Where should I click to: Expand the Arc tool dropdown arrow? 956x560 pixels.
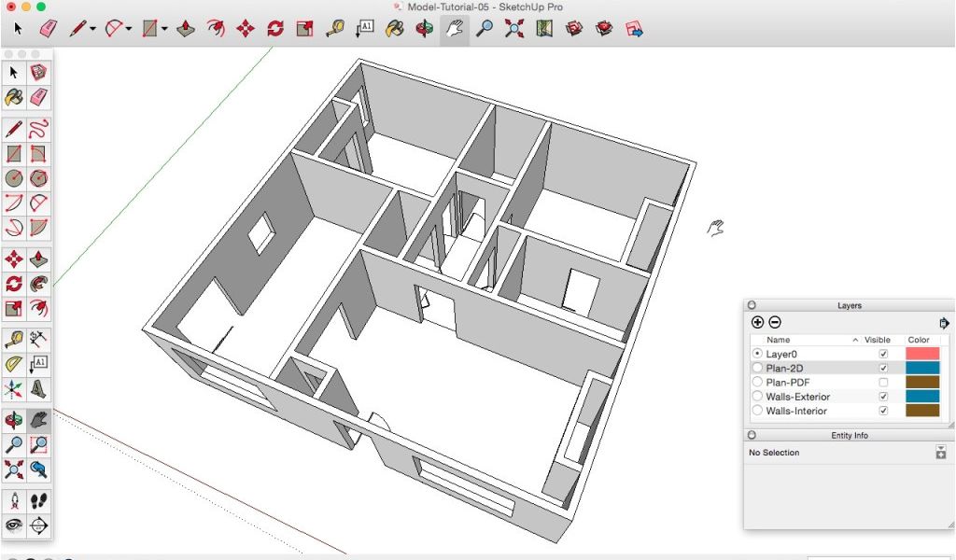coord(128,30)
